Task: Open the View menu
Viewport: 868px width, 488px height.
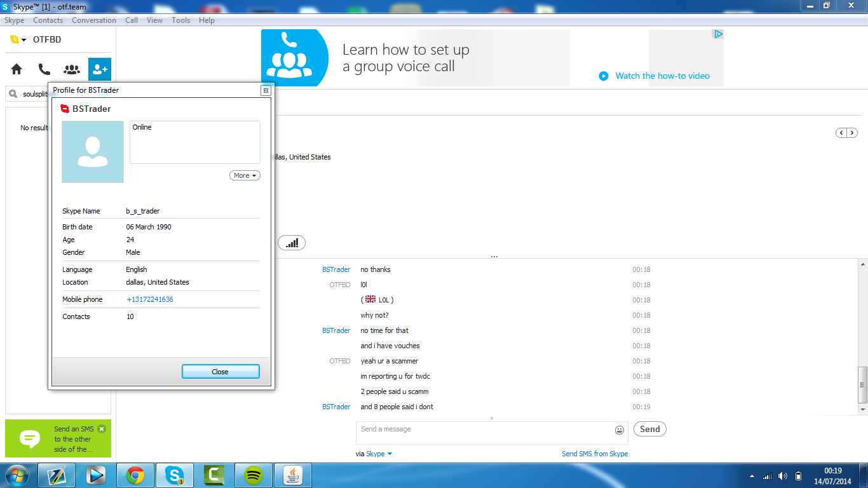Action: (x=154, y=20)
